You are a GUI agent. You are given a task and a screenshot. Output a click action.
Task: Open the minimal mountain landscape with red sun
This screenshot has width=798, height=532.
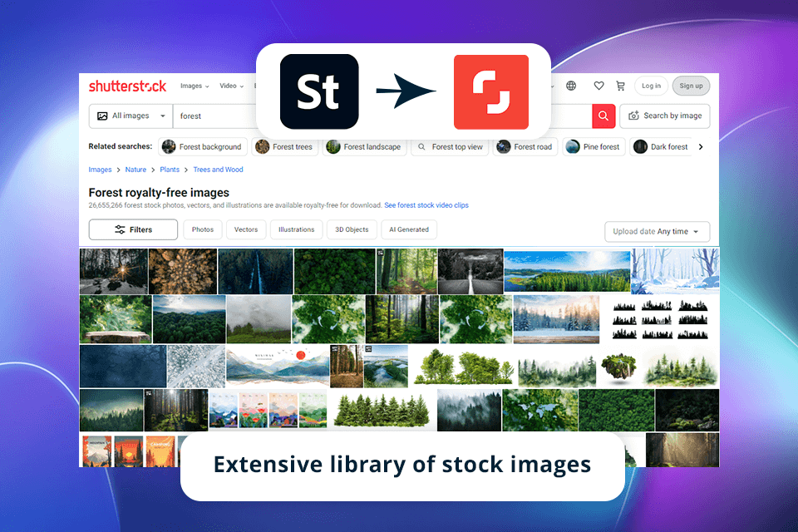pos(278,367)
